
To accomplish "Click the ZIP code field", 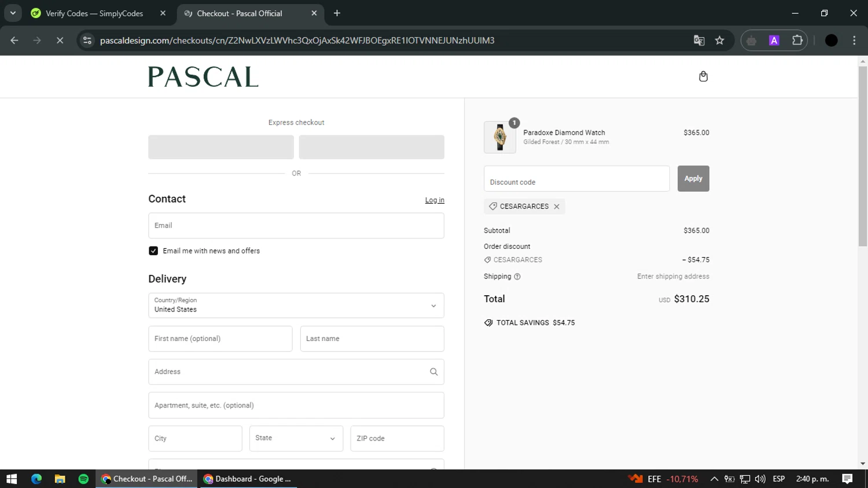I will tap(397, 438).
